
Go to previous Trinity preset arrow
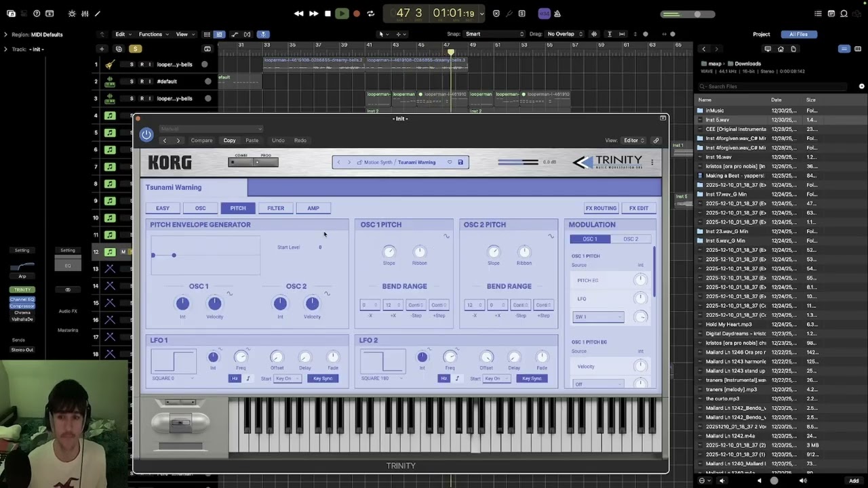[x=339, y=162]
